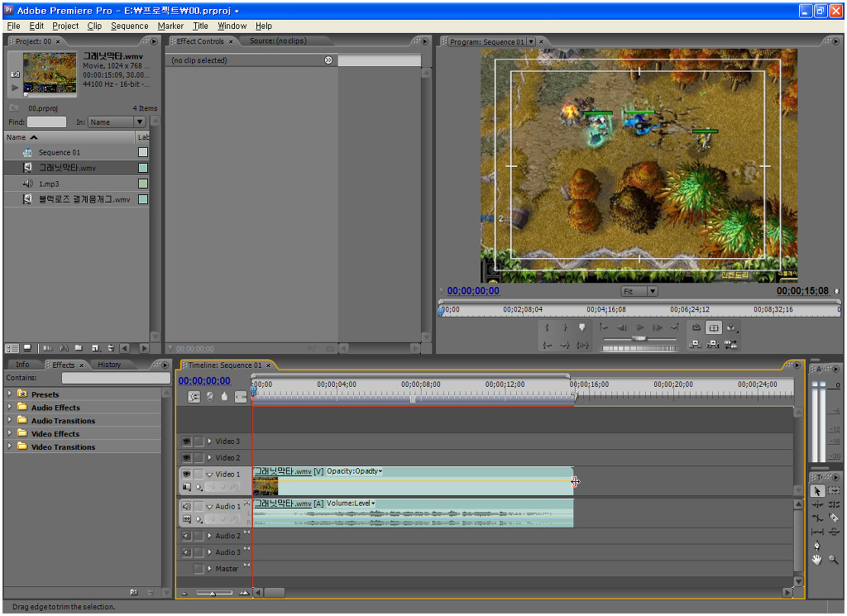
Task: Open the Sequence menu
Action: [129, 26]
